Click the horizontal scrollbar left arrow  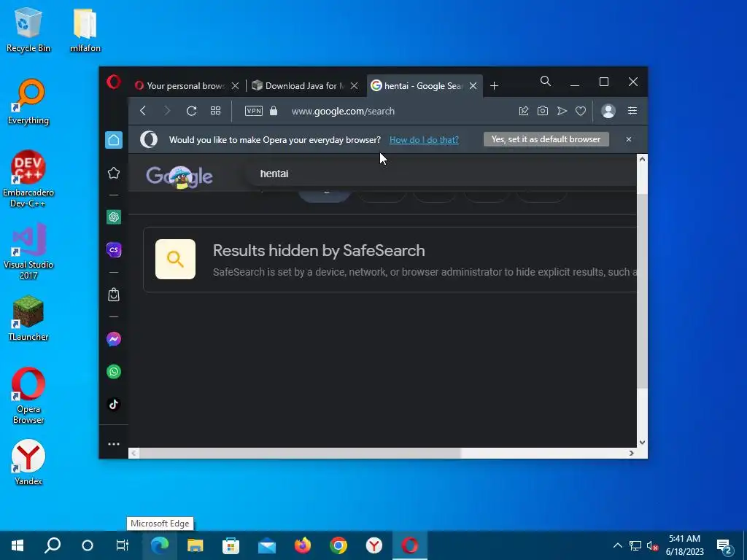(x=134, y=454)
